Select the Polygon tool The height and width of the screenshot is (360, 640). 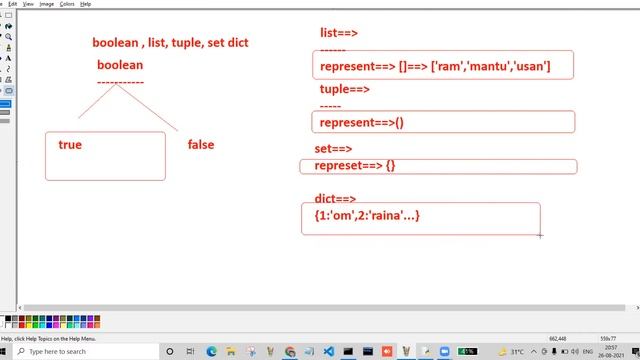[x=9, y=80]
